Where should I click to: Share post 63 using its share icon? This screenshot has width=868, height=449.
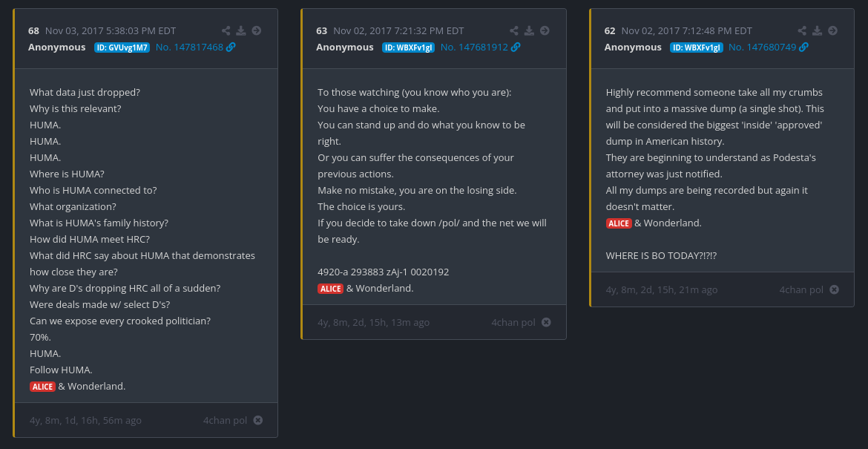point(514,30)
